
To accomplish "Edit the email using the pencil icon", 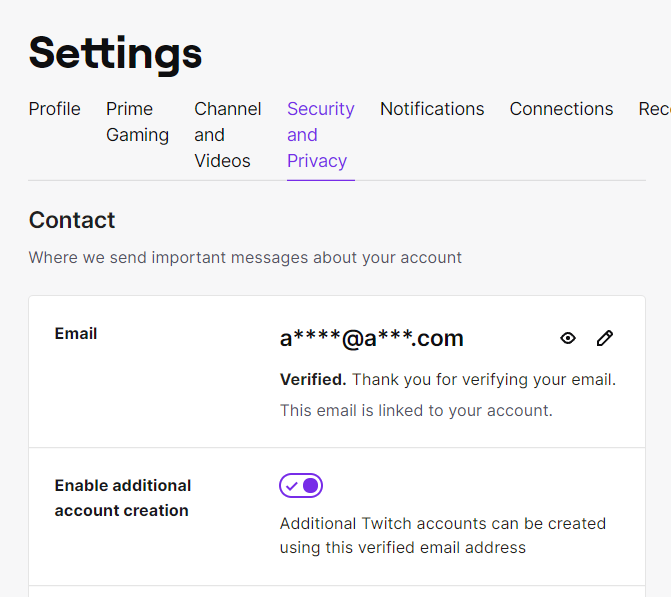I will tap(605, 338).
